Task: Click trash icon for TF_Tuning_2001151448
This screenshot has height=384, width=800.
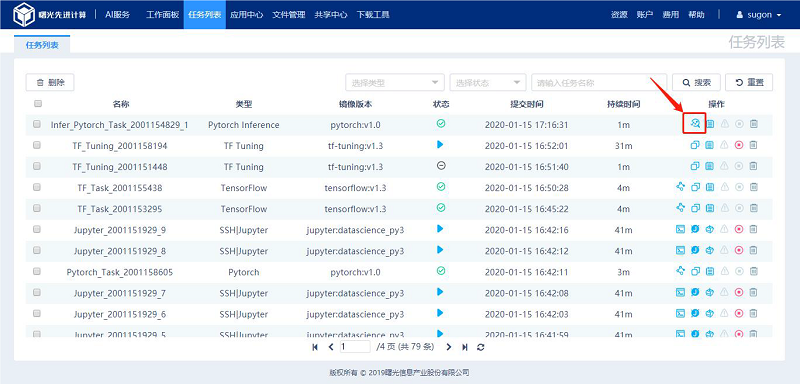Action: [754, 166]
